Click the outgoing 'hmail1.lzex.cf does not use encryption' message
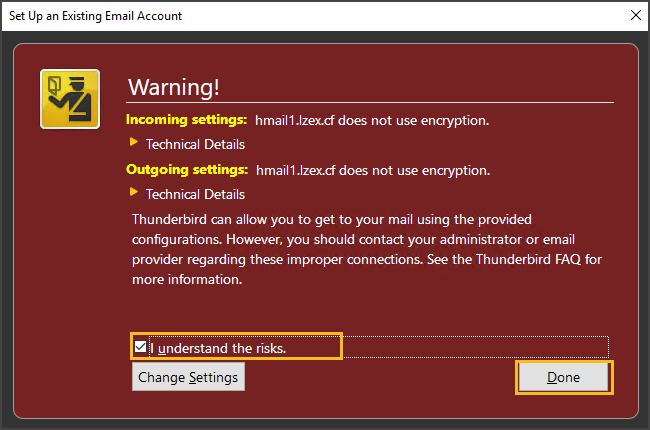This screenshot has height=430, width=650. [373, 170]
